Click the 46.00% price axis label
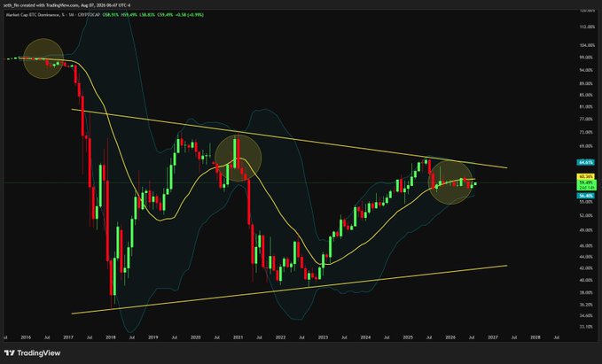 tap(588, 245)
